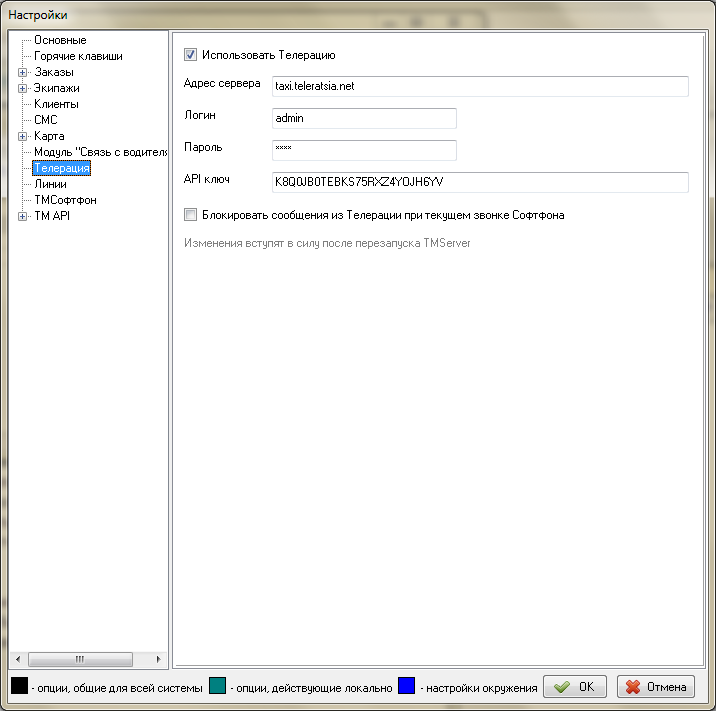Click the Адрес сервера label
The image size is (716, 711).
(222, 83)
